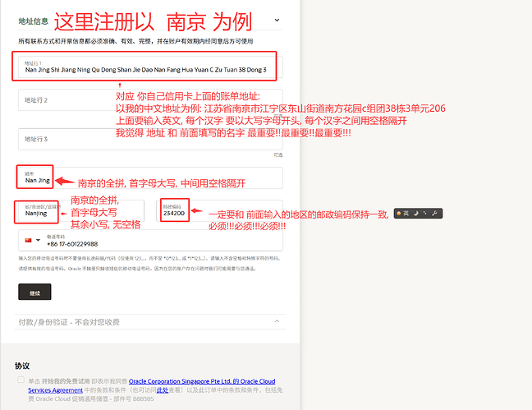The width and height of the screenshot is (532, 410).
Task: Click the moon half-width icon in IME bar
Action: pyautogui.click(x=416, y=214)
